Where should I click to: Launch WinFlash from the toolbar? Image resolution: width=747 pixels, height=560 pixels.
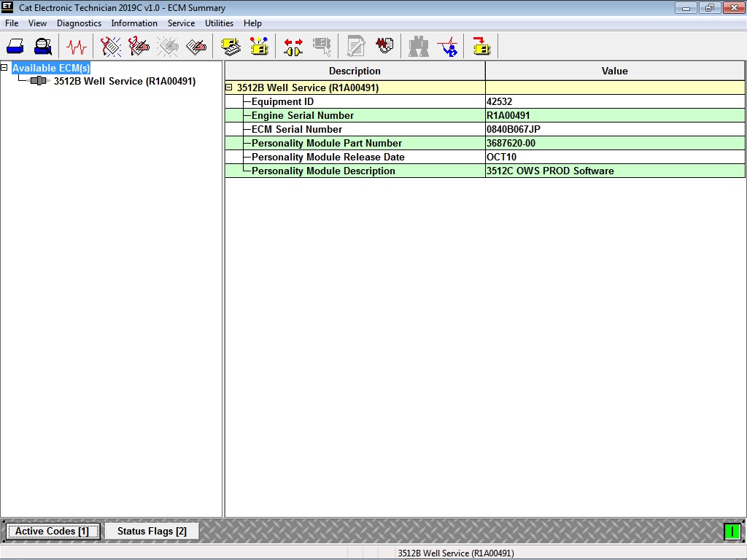[x=481, y=47]
